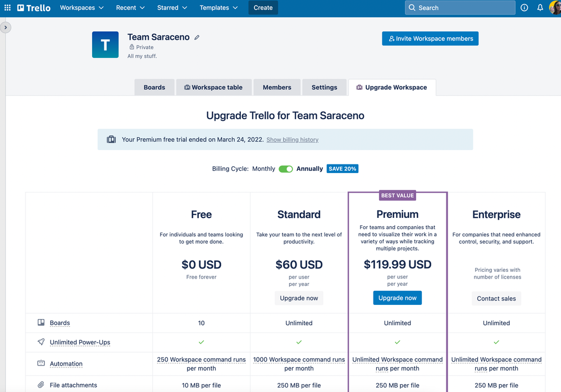The image size is (561, 392).
Task: Click the search magnifier icon
Action: (x=412, y=7)
